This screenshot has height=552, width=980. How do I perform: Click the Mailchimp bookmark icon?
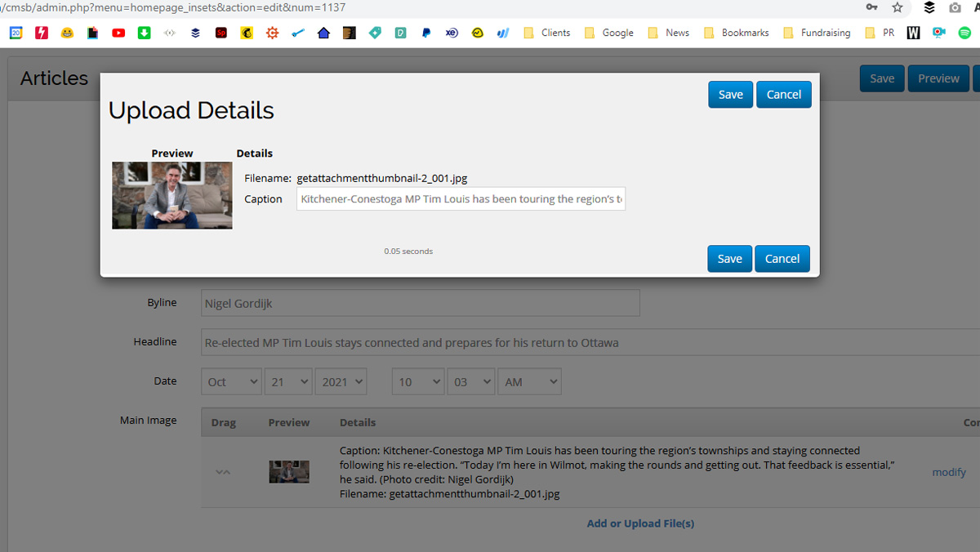point(247,33)
